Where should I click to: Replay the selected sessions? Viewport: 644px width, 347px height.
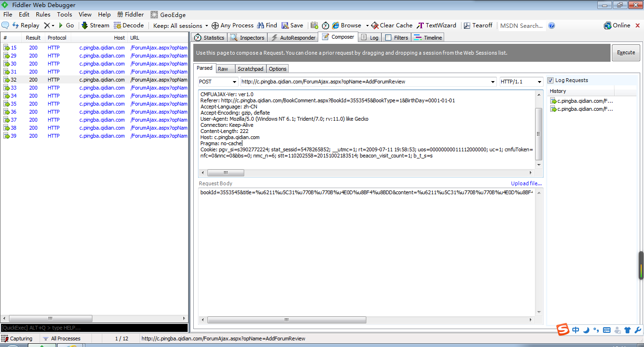[x=25, y=25]
